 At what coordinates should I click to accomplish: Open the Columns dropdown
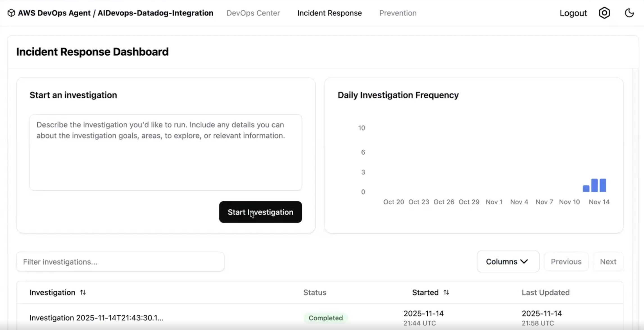point(507,261)
